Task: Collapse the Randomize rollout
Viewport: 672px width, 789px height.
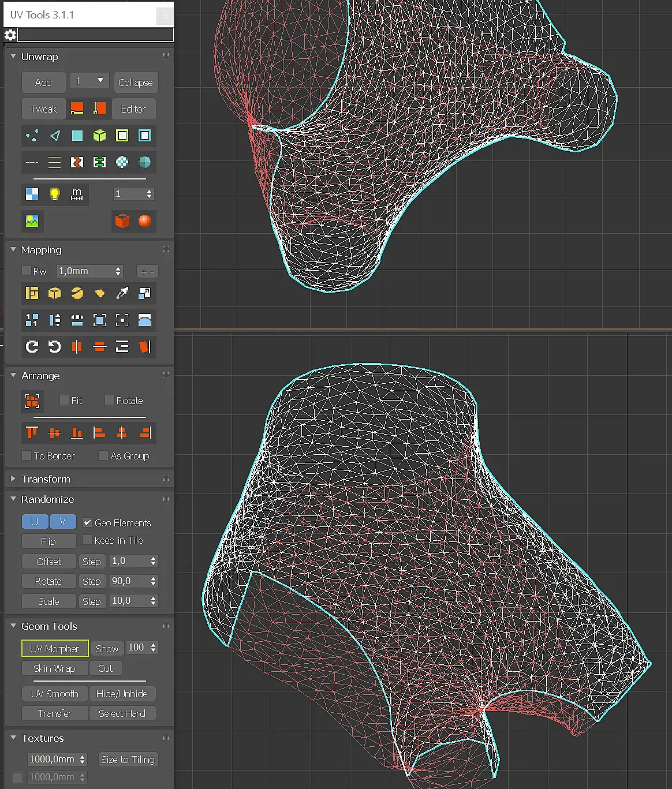Action: [x=13, y=499]
